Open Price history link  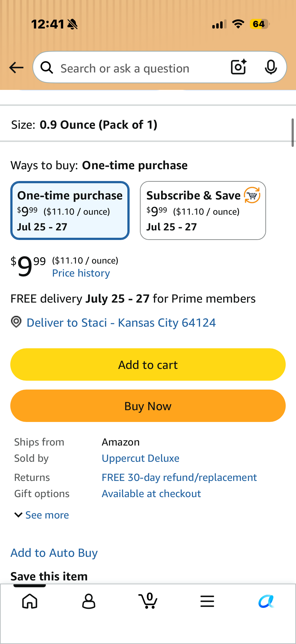click(x=81, y=273)
